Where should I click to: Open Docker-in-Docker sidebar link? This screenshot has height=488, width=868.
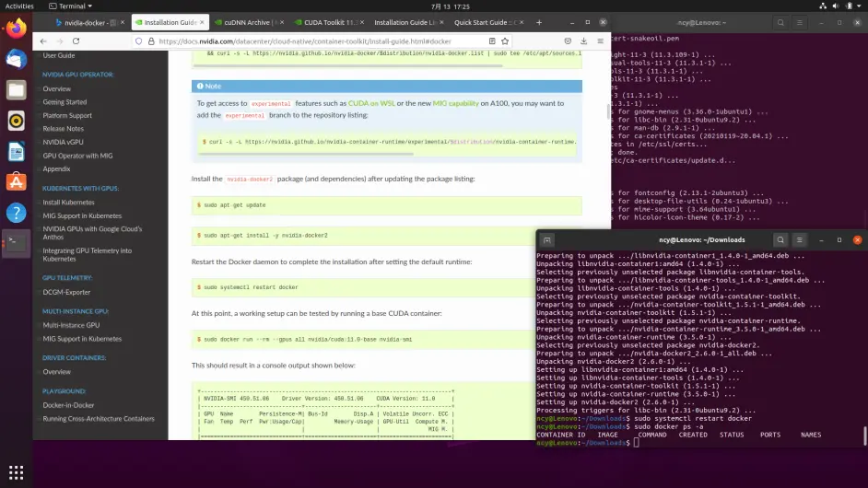point(68,405)
